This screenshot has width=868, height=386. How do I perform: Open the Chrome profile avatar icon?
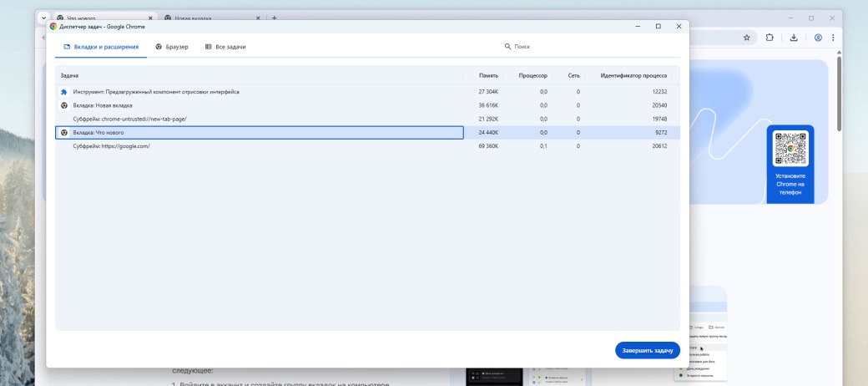tap(818, 38)
